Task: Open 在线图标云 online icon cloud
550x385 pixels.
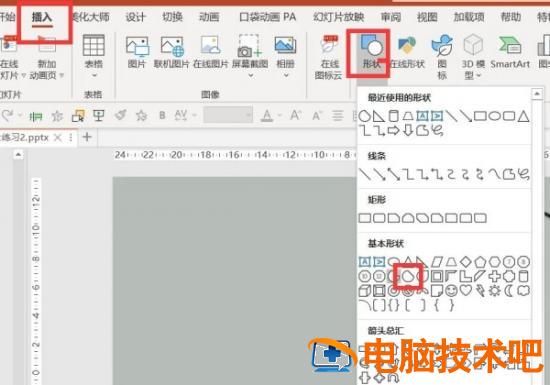Action: click(329, 58)
